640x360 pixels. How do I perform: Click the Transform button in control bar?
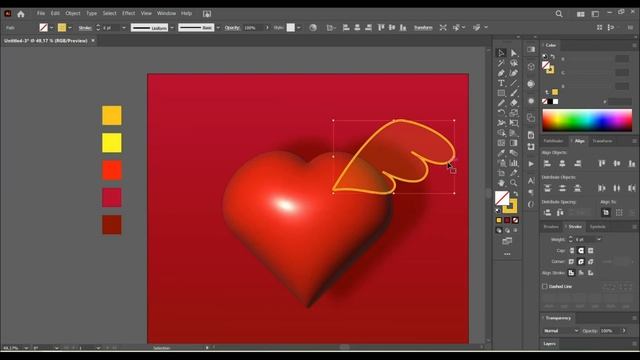point(423,28)
